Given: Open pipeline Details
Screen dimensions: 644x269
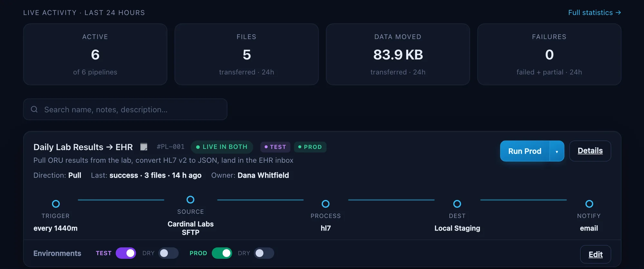Looking at the screenshot, I should (x=590, y=151).
